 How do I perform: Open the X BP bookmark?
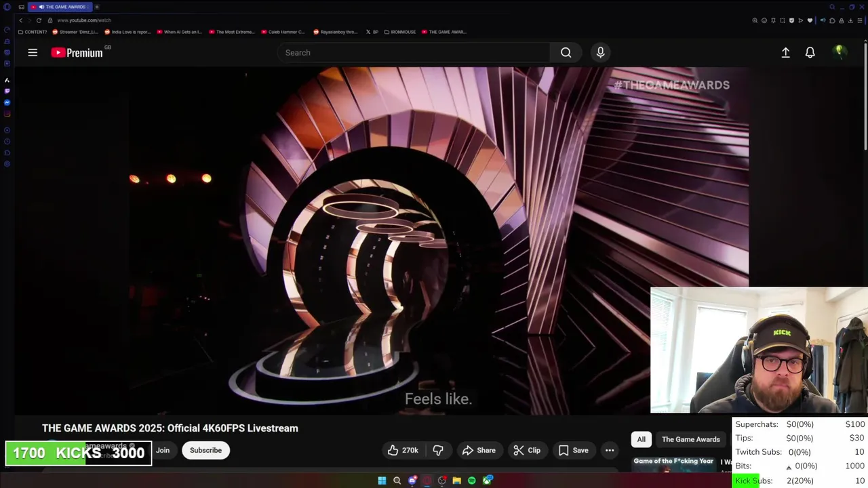(x=372, y=32)
